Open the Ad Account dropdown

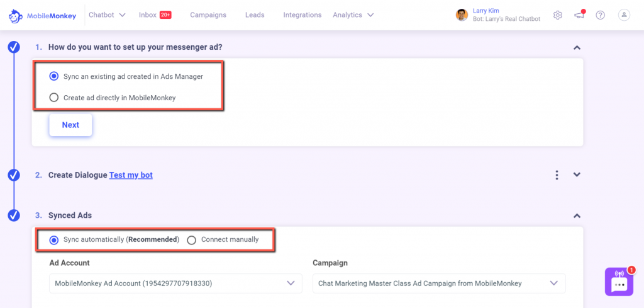176,283
